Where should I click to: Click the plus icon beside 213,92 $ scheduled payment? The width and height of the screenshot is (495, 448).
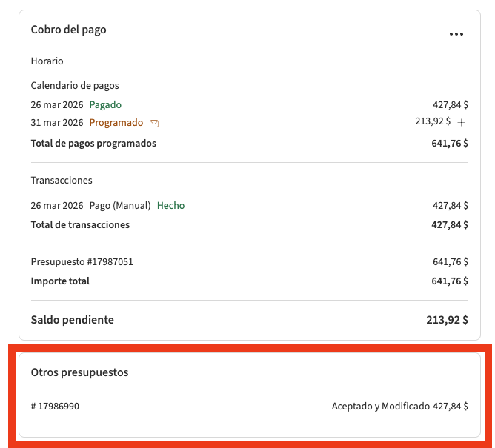click(x=461, y=122)
